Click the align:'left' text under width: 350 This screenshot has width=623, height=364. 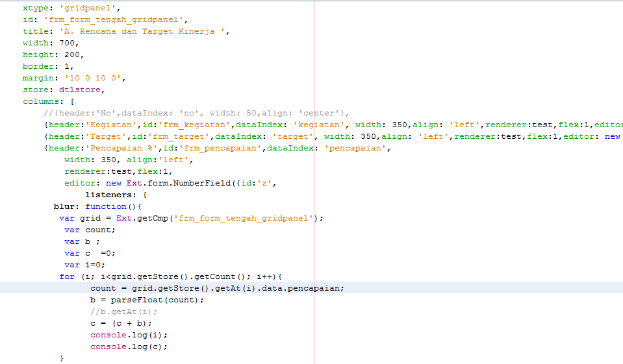[158, 160]
